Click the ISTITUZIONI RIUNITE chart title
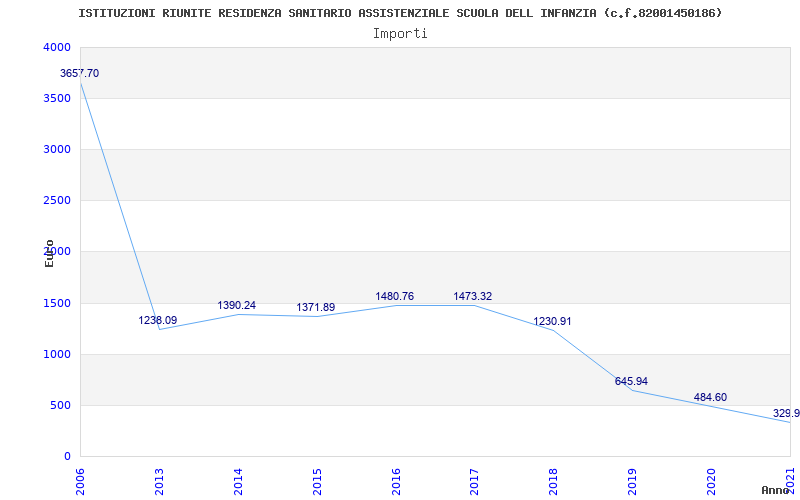The height and width of the screenshot is (500, 800). click(400, 13)
